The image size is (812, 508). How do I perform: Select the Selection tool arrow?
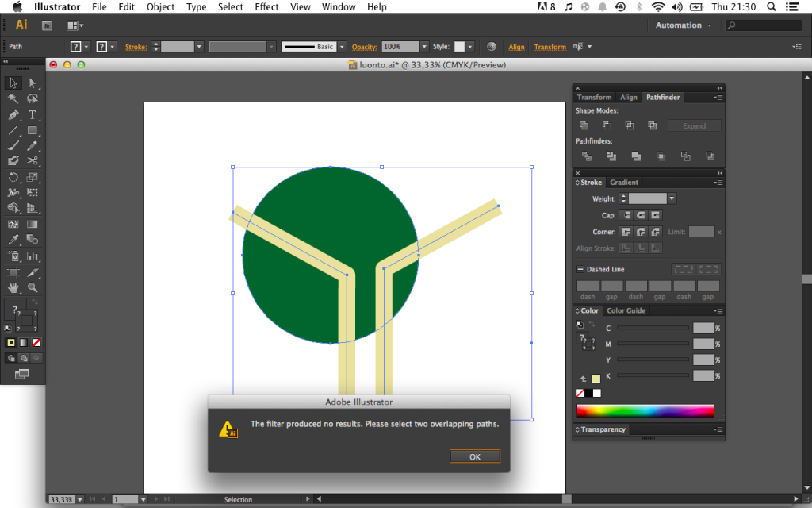point(13,83)
